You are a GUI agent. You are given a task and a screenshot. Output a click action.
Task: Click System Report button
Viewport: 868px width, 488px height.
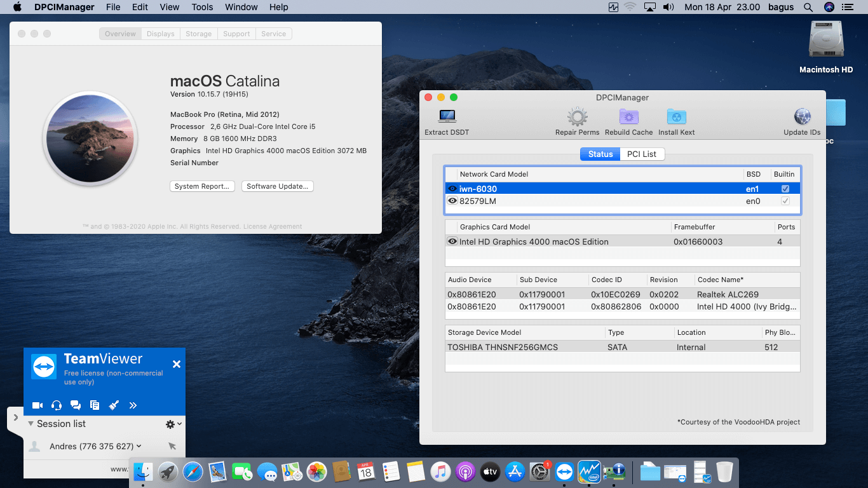(x=202, y=186)
